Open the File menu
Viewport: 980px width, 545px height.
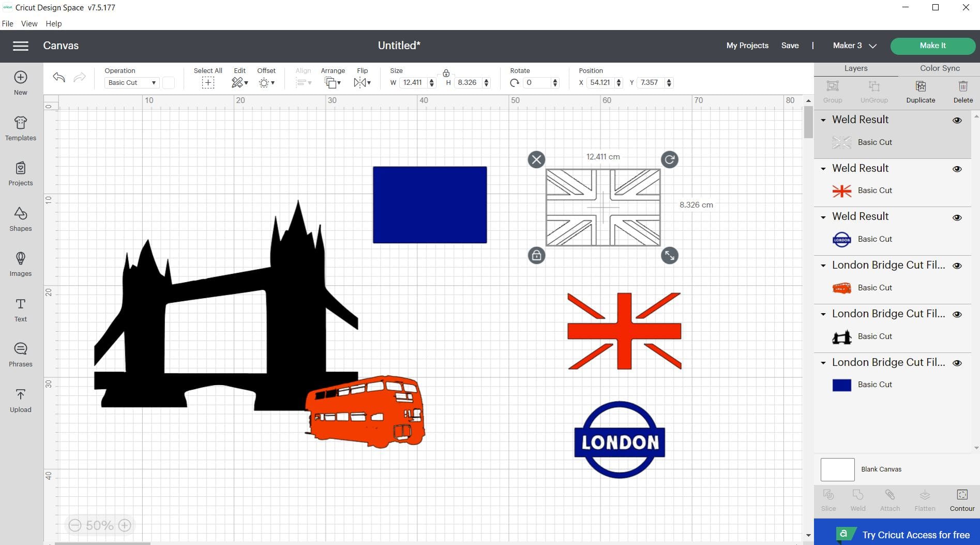(8, 24)
